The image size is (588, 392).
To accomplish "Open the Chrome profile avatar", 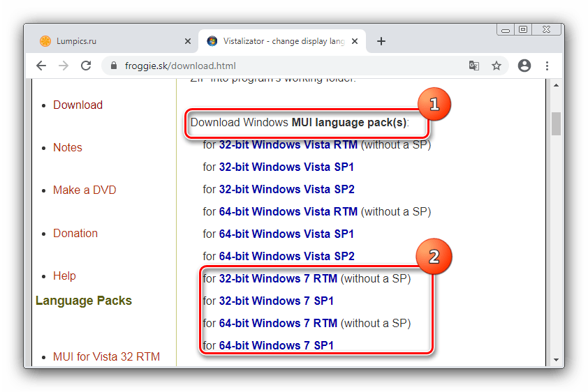I will [x=524, y=66].
